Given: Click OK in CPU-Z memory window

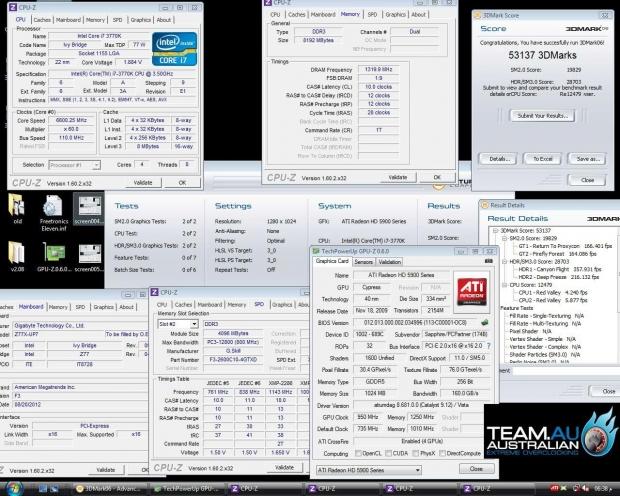Looking at the screenshot, I should click(437, 177).
